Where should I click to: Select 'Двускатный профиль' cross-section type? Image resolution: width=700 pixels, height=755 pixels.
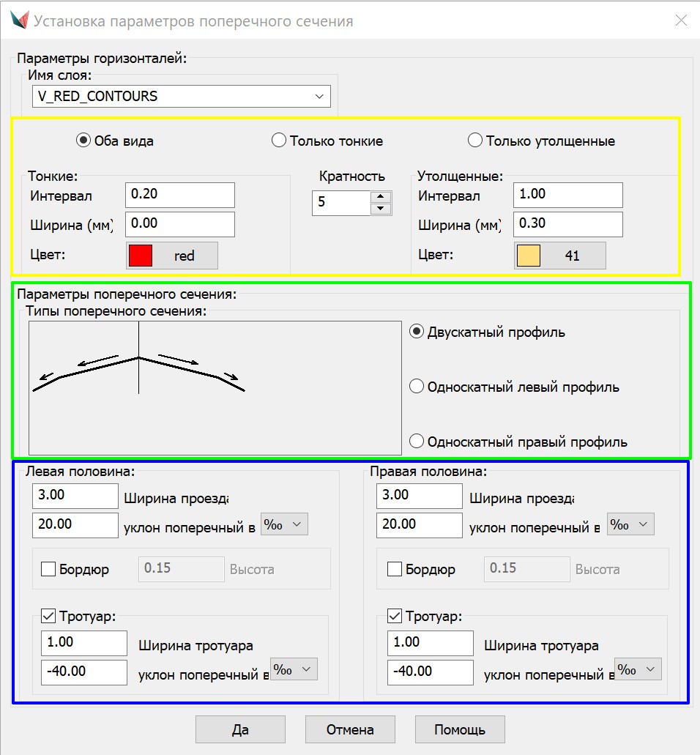[417, 332]
